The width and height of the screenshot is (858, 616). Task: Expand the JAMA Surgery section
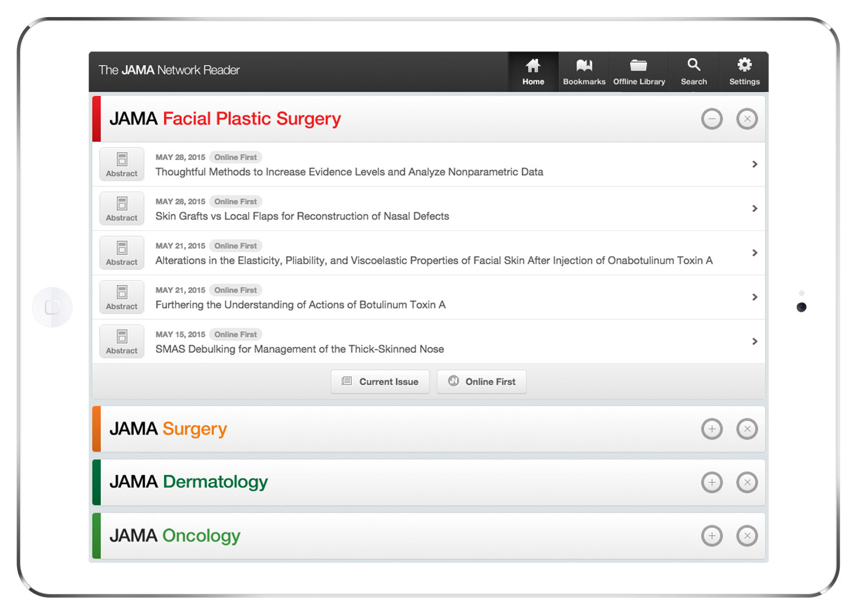[712, 429]
